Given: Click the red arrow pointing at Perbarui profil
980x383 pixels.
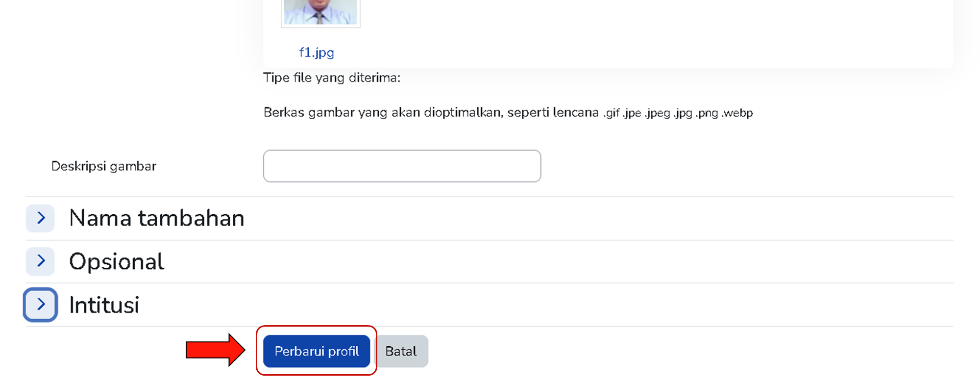Looking at the screenshot, I should click(215, 350).
